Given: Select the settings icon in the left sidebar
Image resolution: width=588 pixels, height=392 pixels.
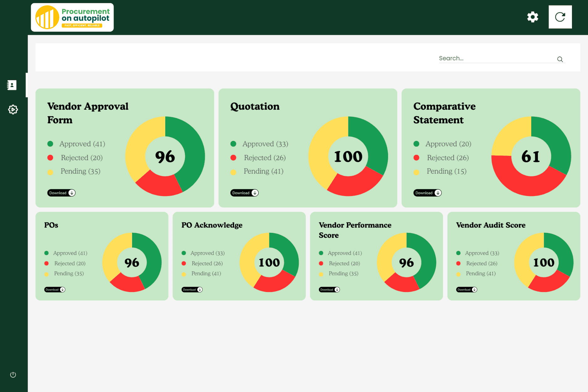Looking at the screenshot, I should (13, 109).
